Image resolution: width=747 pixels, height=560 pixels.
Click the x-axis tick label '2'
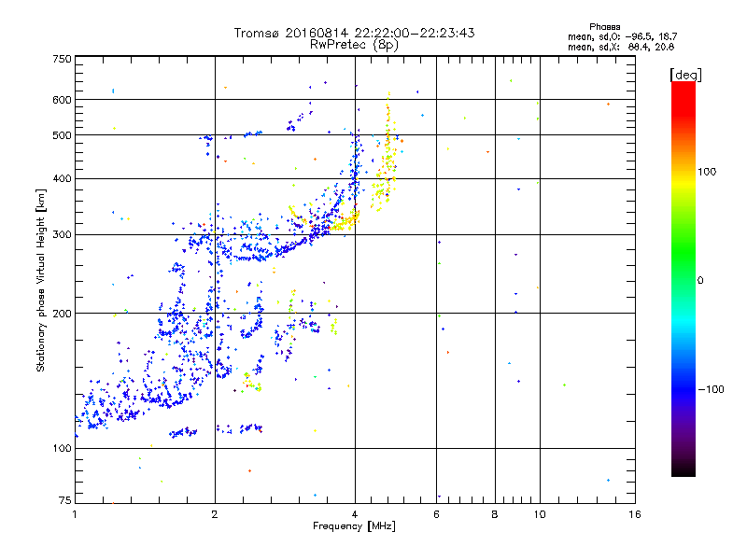pyautogui.click(x=215, y=514)
